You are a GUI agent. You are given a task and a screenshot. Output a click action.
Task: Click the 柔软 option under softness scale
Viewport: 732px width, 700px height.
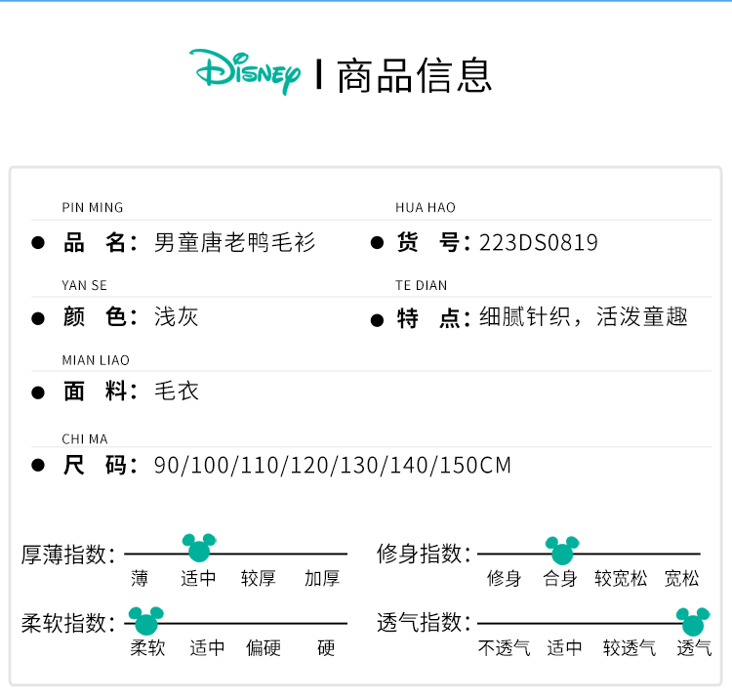pos(147,648)
